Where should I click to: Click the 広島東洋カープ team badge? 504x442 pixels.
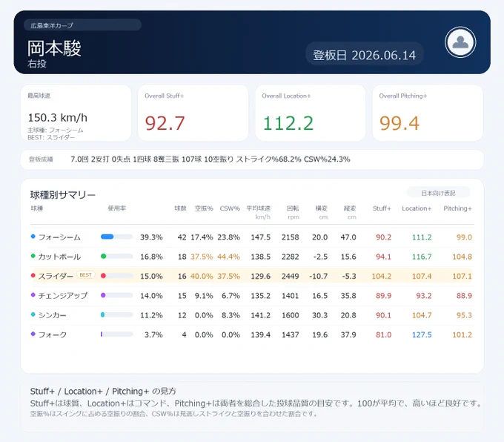[x=82, y=25]
